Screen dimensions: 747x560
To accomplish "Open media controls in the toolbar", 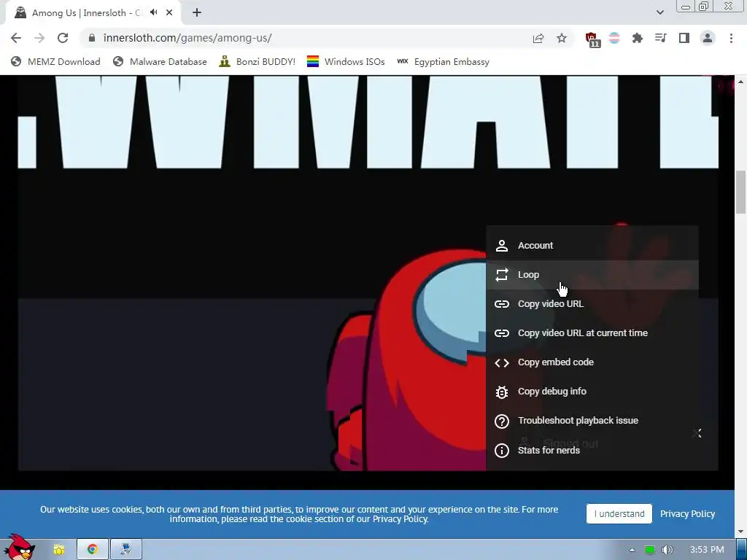I will tap(661, 38).
